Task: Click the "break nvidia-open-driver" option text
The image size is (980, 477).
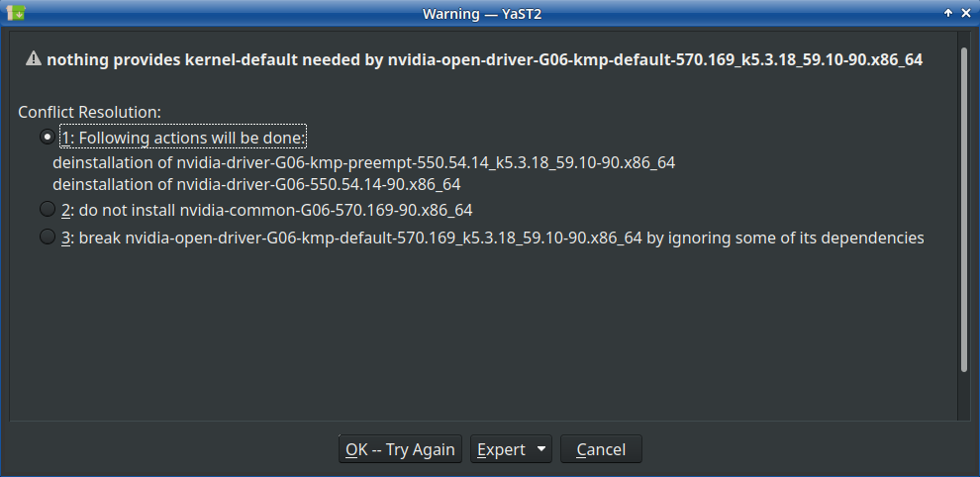Action: pyautogui.click(x=493, y=238)
